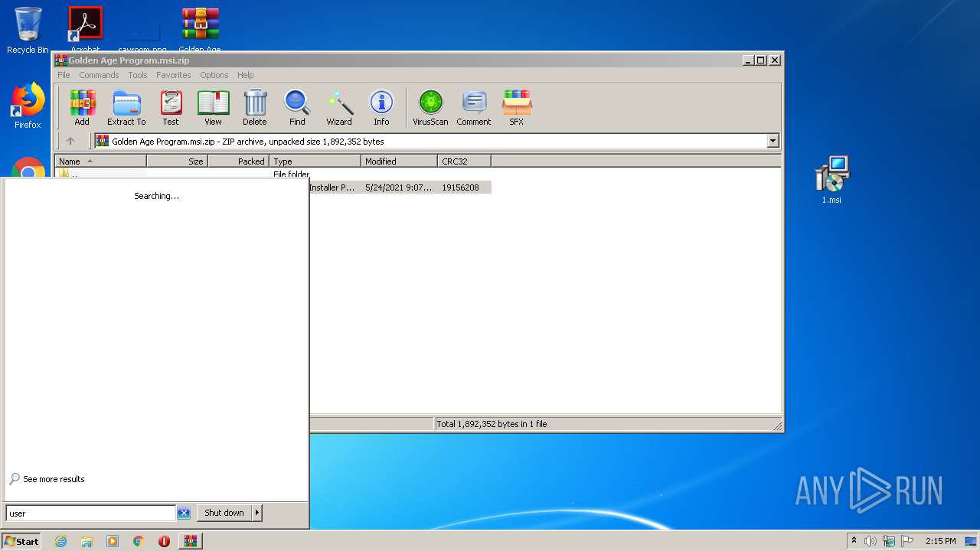This screenshot has height=551, width=980.
Task: Open Internet Explorer from taskbar
Action: (61, 541)
